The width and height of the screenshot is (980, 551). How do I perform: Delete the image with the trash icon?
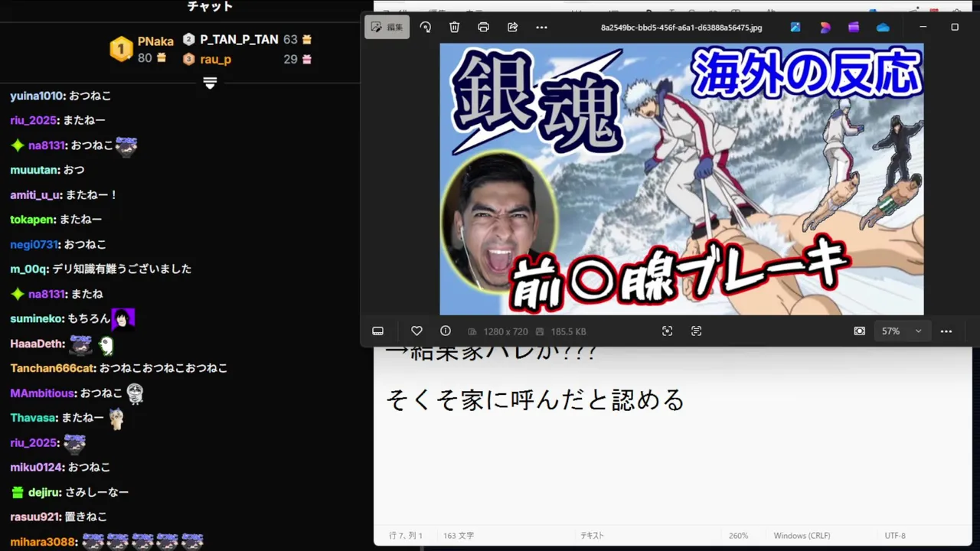click(x=455, y=27)
